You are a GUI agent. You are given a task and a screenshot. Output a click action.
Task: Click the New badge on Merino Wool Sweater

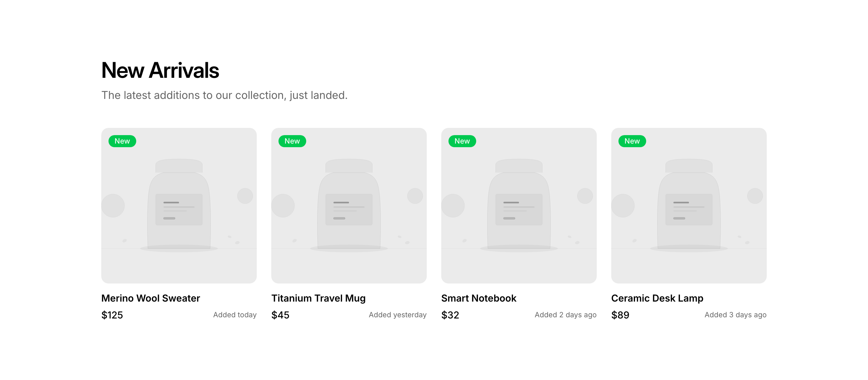click(122, 141)
